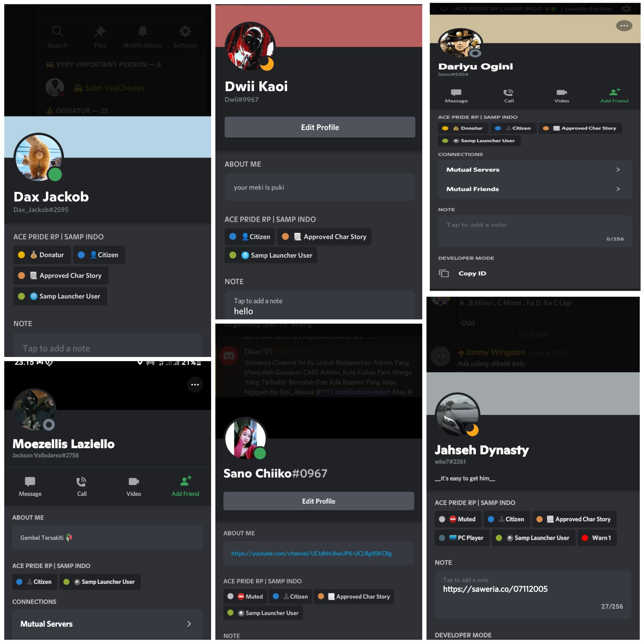The height and width of the screenshot is (644, 644).
Task: Open the three-dot menu on Moezellis Laziello's profile
Action: (x=195, y=385)
